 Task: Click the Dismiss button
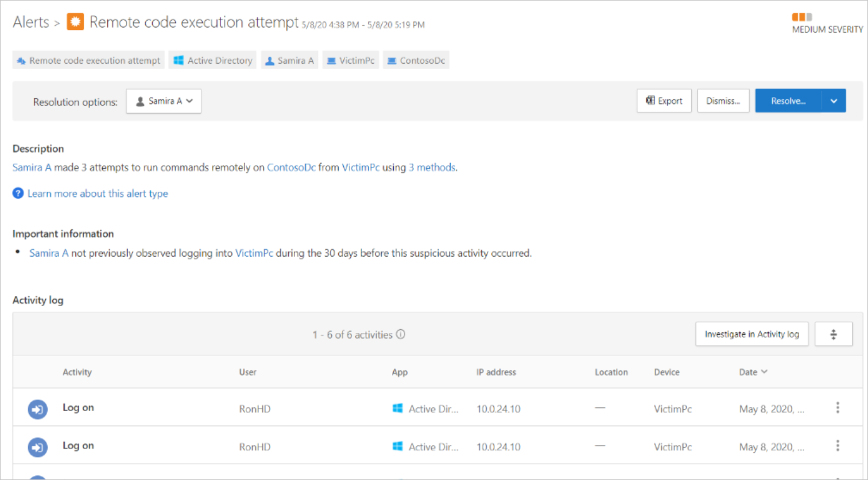[x=723, y=100]
